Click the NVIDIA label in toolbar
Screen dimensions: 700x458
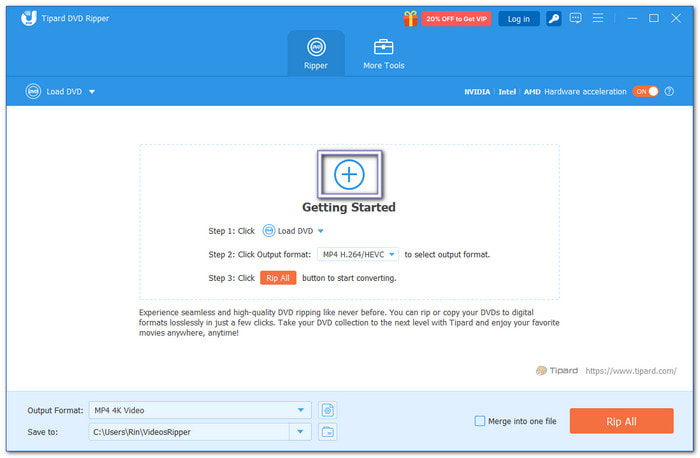(477, 92)
